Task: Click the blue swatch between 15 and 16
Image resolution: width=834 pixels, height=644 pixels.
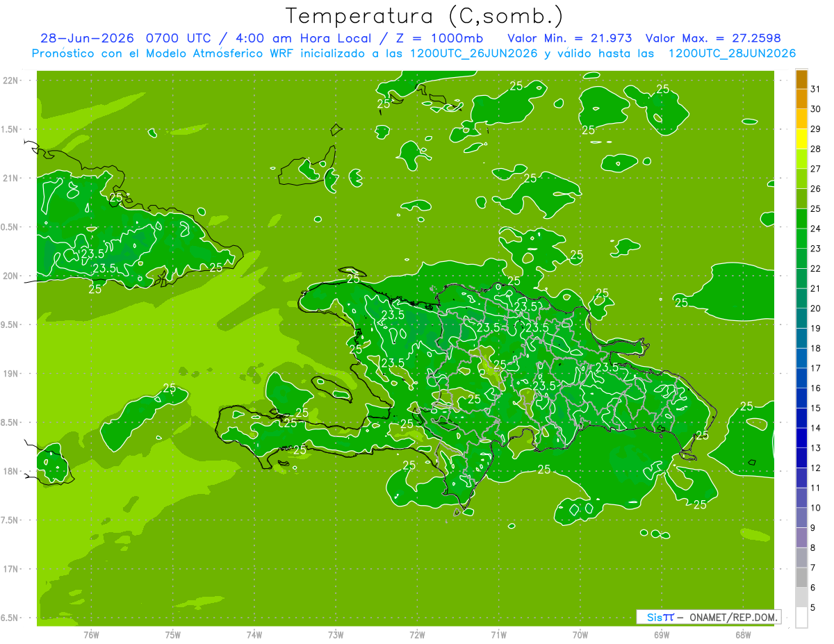Action: pyautogui.click(x=801, y=398)
